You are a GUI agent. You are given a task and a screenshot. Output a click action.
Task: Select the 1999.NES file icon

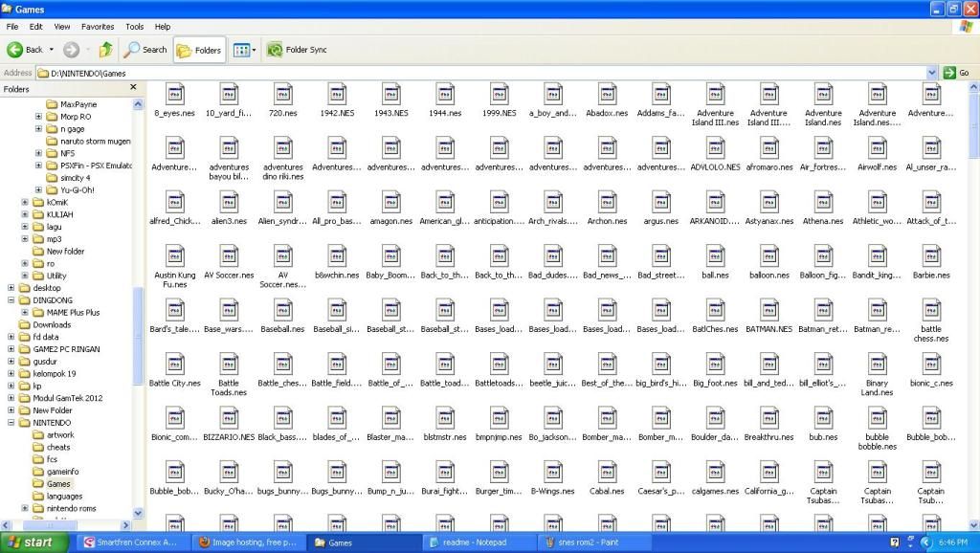tap(500, 95)
